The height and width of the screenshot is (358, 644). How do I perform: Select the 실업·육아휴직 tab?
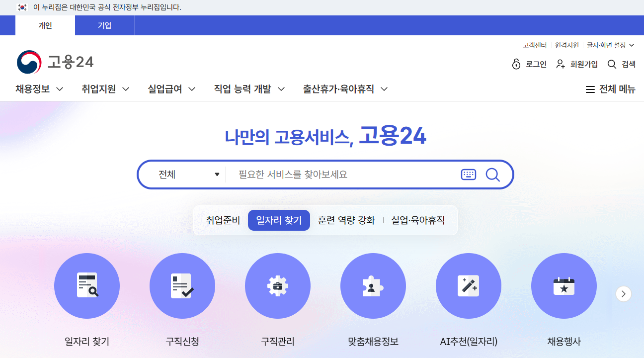tap(418, 220)
